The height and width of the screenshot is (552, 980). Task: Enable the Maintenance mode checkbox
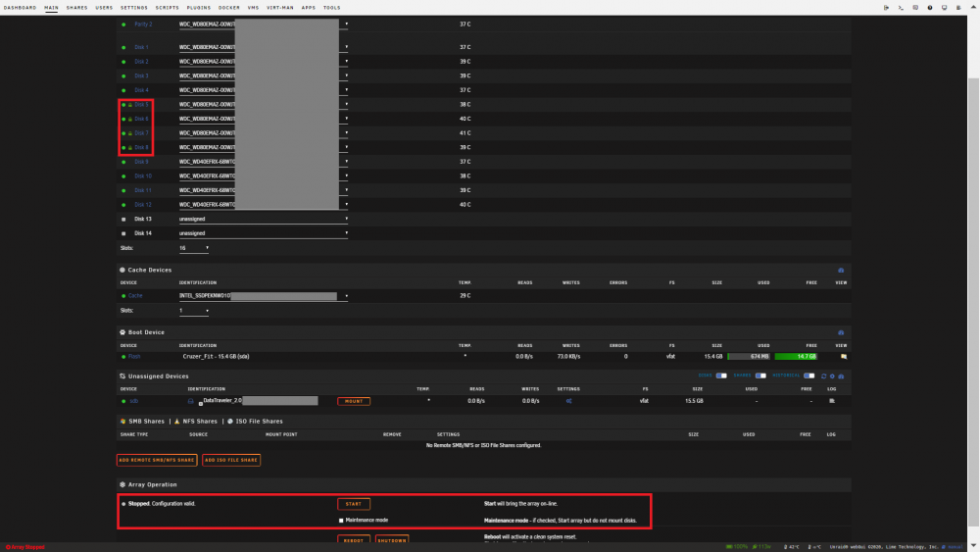341,520
